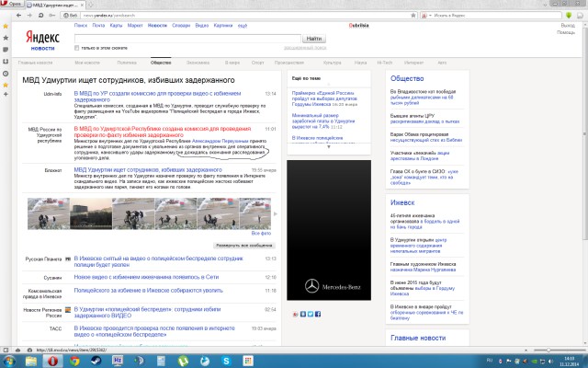Screen dimensions: 588x368
Task: Click the Mercedes-Benz advertisement banner
Action: click(x=329, y=230)
